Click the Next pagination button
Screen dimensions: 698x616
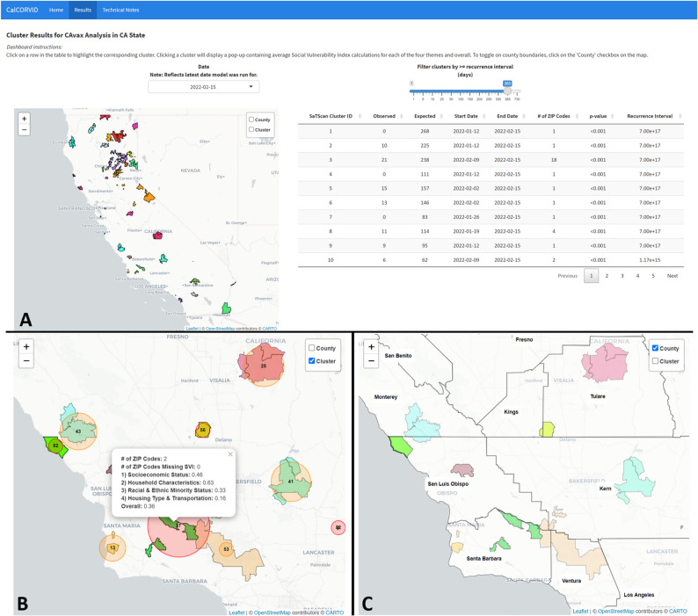coord(673,276)
